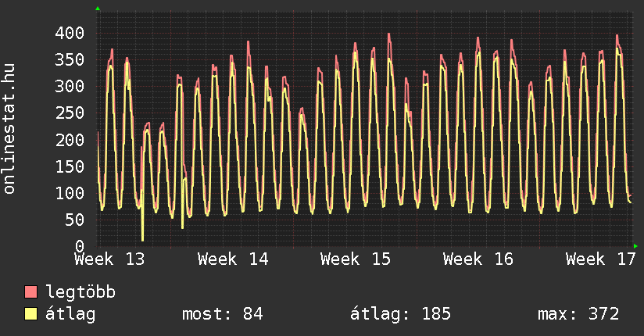Select the 200 y-axis label
Viewport: 644px width, 336px height.
(x=70, y=139)
